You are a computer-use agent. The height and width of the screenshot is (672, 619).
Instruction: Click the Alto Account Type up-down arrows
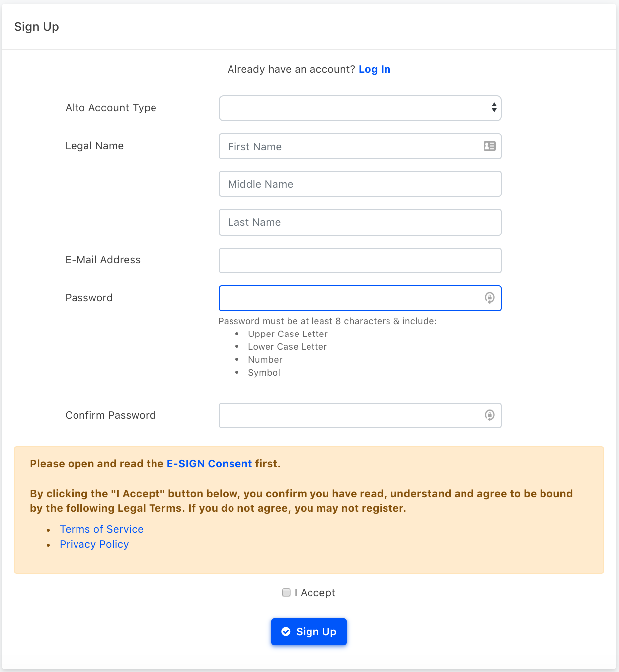coord(494,108)
